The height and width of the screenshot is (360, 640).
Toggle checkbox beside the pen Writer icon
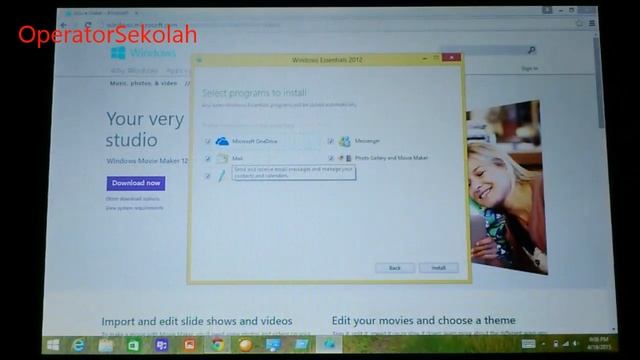point(207,176)
